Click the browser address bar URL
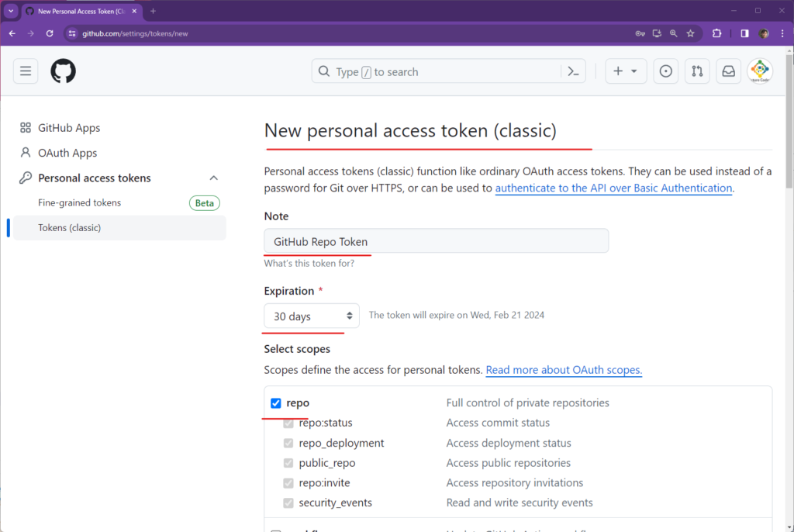The height and width of the screenshot is (532, 794). pos(135,33)
